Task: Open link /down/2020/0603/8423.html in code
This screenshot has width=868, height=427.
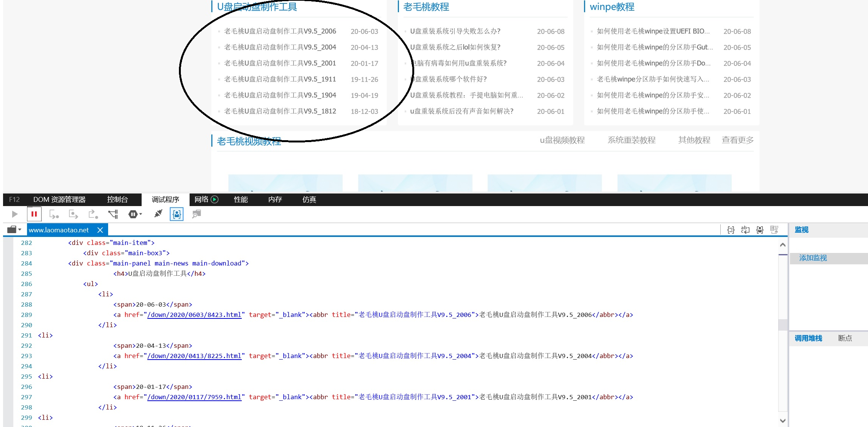Action: pos(194,315)
